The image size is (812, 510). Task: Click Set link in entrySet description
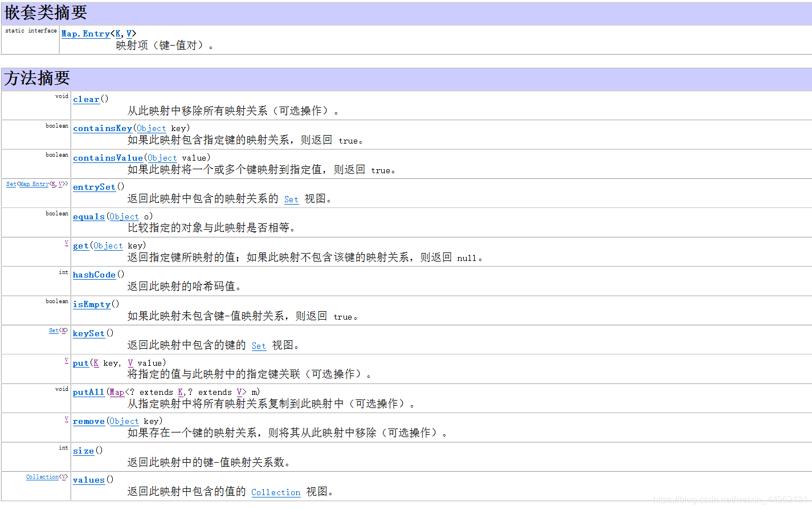point(291,199)
